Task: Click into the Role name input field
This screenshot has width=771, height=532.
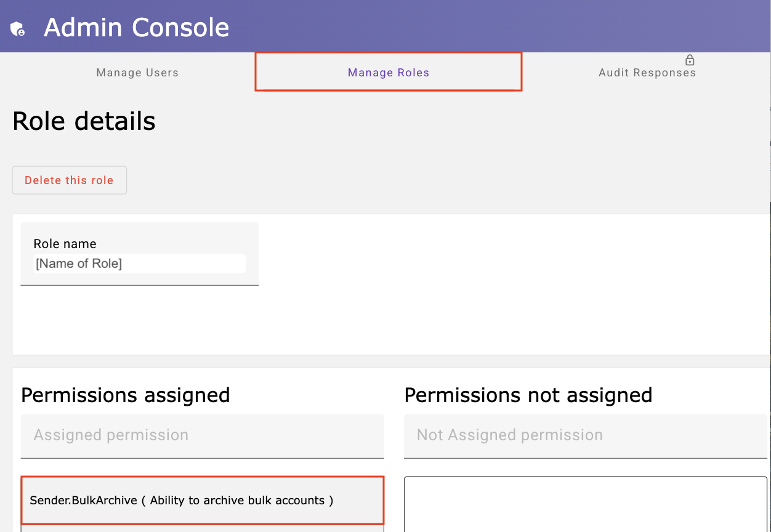Action: pos(139,264)
